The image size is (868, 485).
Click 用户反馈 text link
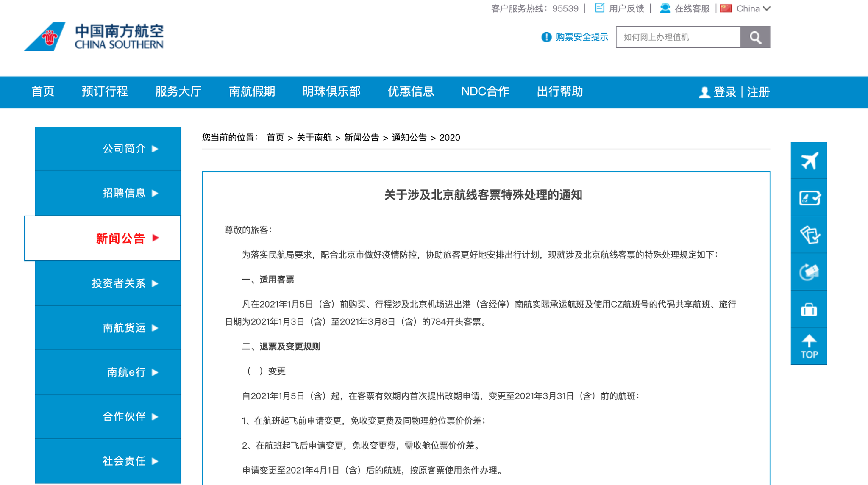pos(626,8)
